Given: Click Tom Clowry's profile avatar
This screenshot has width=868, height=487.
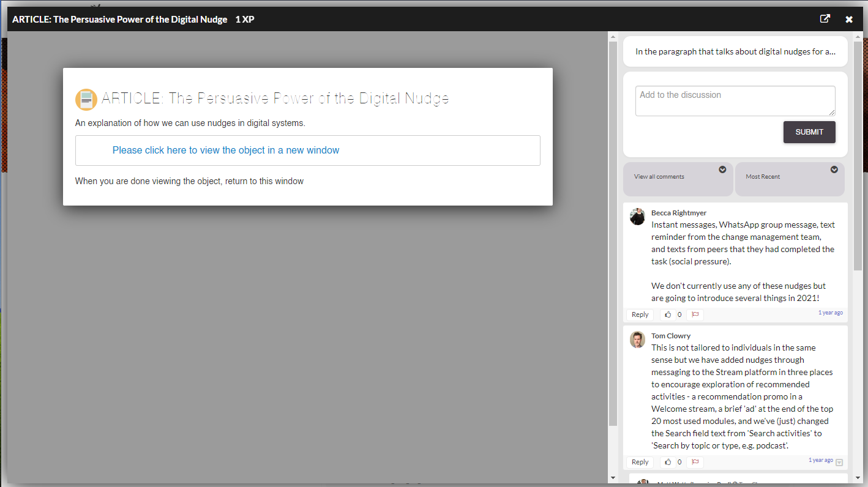Looking at the screenshot, I should pos(637,340).
